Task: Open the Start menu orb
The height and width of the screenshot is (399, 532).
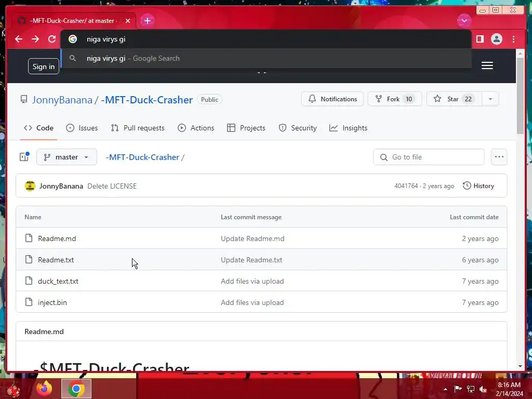Action: [x=14, y=390]
